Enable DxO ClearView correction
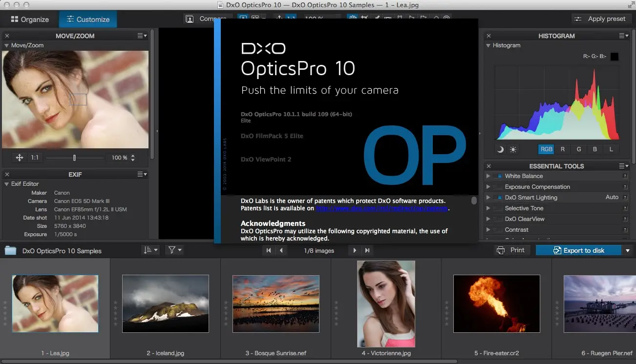The height and width of the screenshot is (364, 636). click(498, 219)
